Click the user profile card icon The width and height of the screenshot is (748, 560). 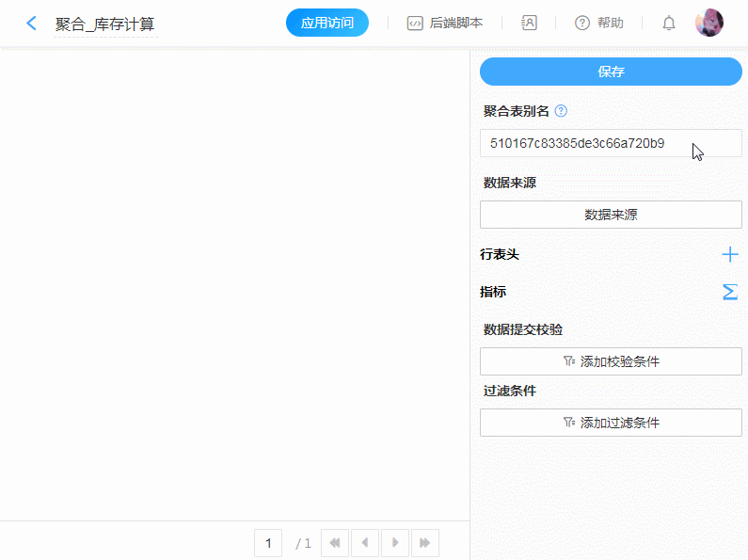coord(529,23)
